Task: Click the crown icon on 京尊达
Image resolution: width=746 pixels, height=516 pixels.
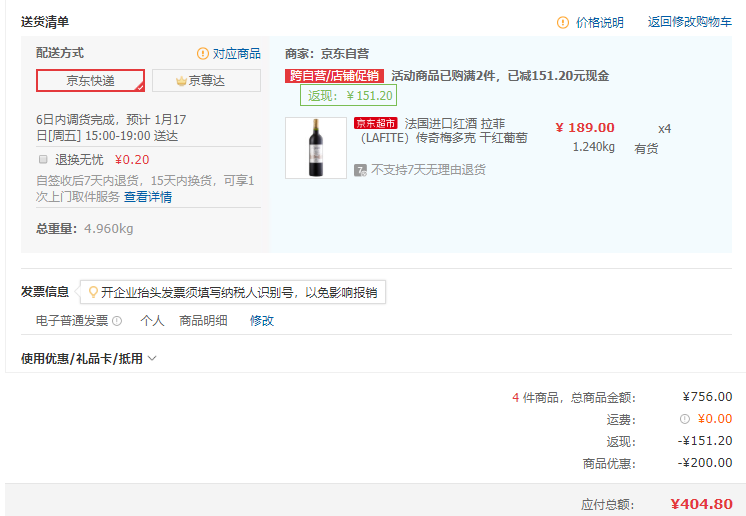Action: (181, 81)
